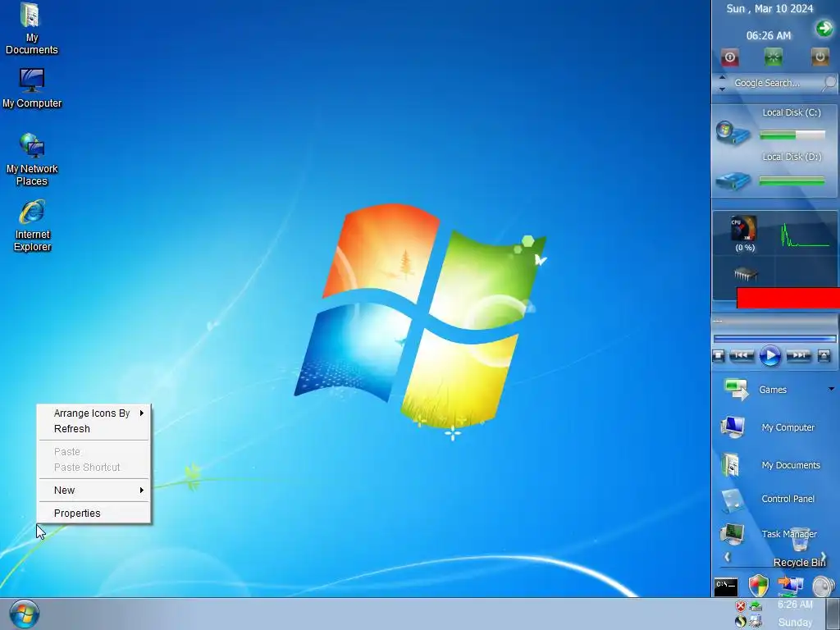Click the greyed Paste Shortcut entry

(94, 467)
